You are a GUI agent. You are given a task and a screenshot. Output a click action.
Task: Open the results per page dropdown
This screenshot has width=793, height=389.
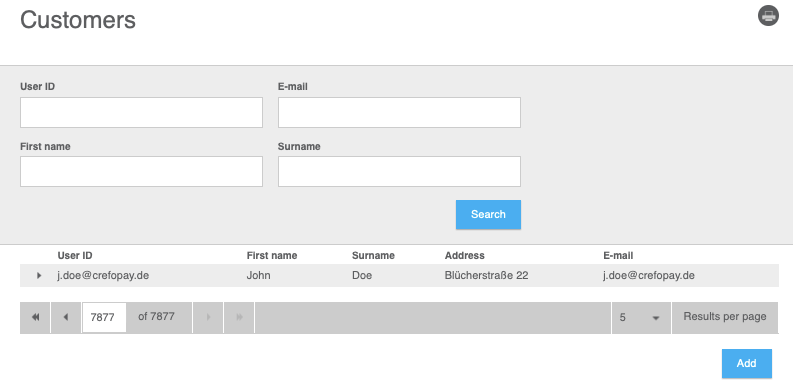(641, 318)
